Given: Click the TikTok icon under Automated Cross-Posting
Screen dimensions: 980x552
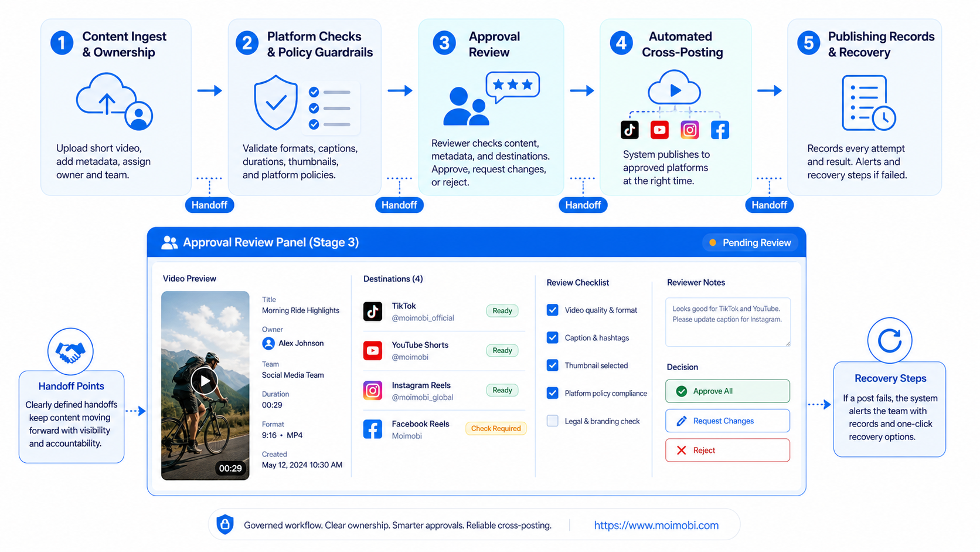Looking at the screenshot, I should 629,130.
